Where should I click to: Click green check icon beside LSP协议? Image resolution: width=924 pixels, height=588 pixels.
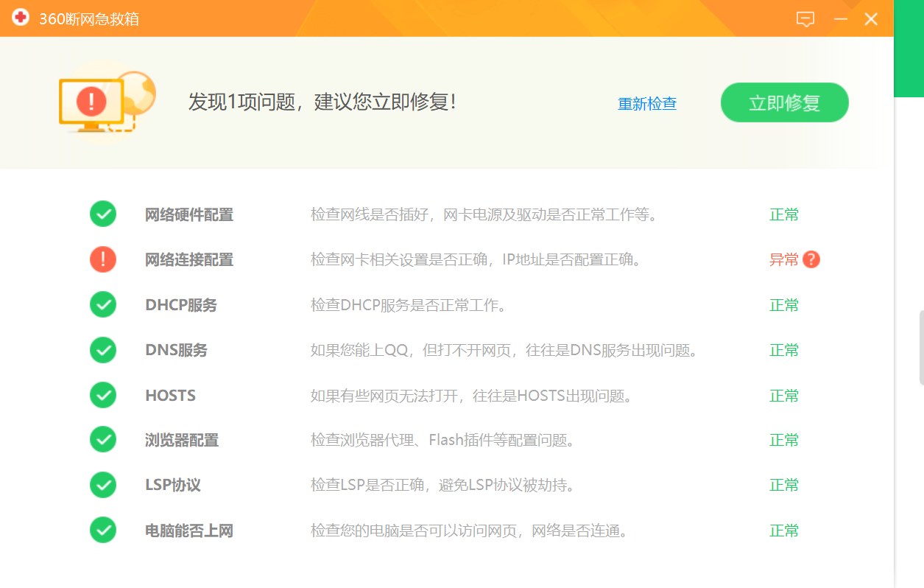(x=103, y=485)
